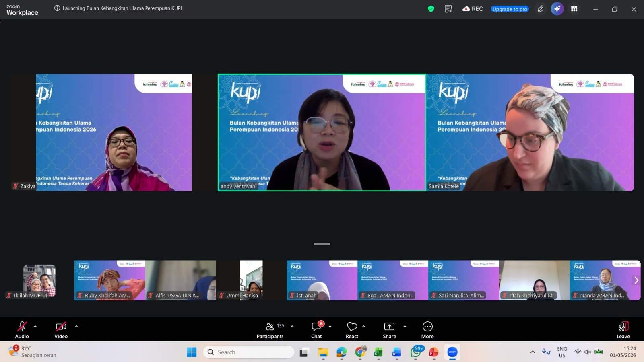Click the taskbar Search box
This screenshot has width=644, height=362.
coord(249,352)
